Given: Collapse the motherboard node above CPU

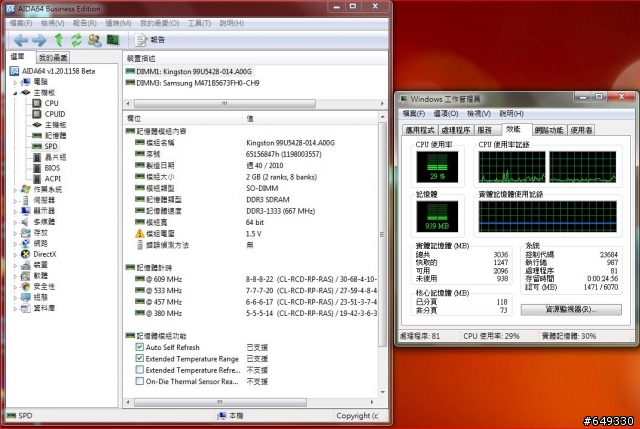Looking at the screenshot, I should point(15,93).
